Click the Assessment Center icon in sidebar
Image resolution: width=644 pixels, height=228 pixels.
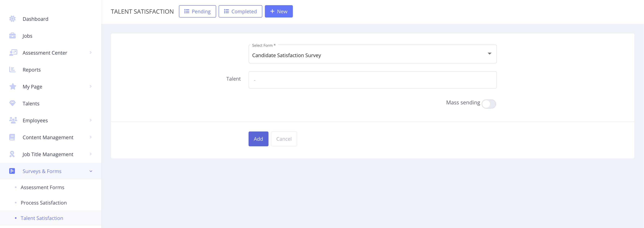click(13, 53)
